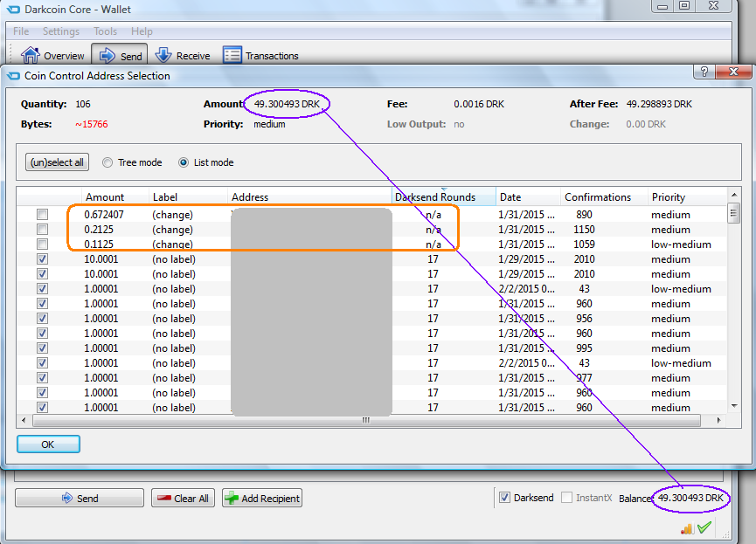Sort by the Priority column header
Screen dimensions: 756x544
click(687, 197)
